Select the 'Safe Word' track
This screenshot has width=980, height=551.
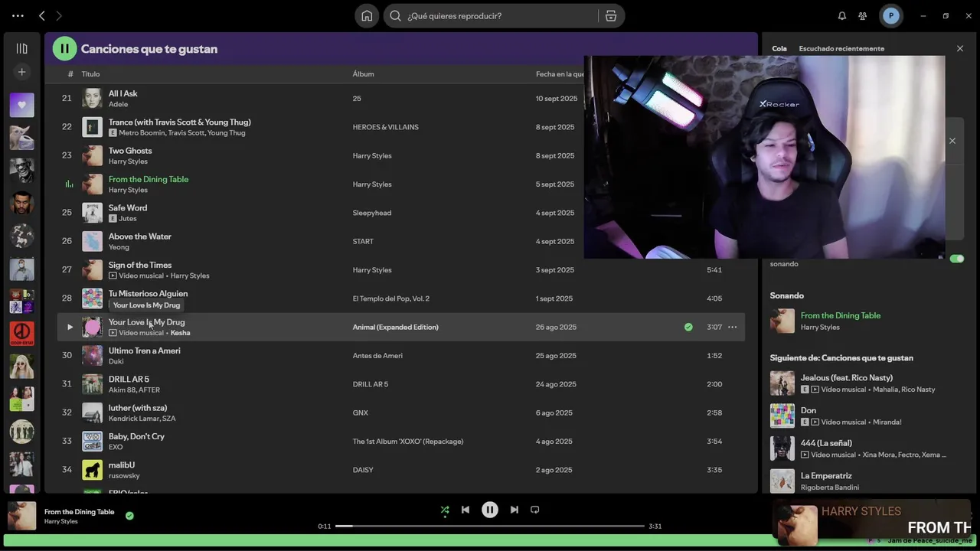pos(128,207)
